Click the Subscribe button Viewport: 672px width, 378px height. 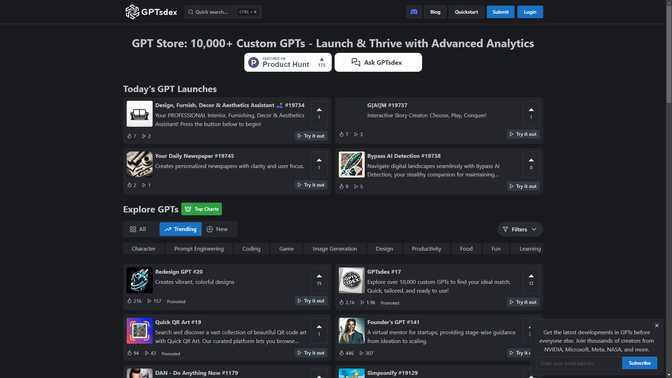pos(639,363)
